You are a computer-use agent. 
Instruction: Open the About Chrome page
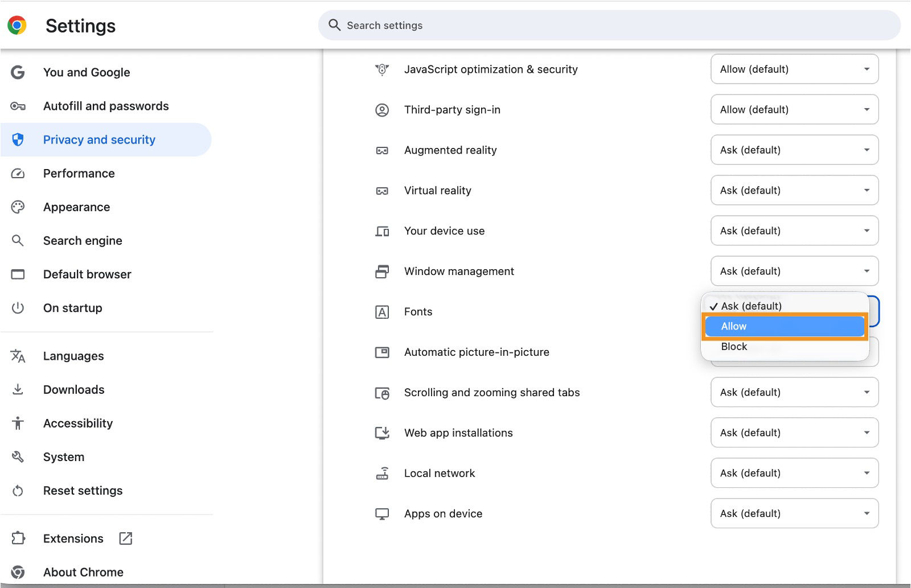83,571
